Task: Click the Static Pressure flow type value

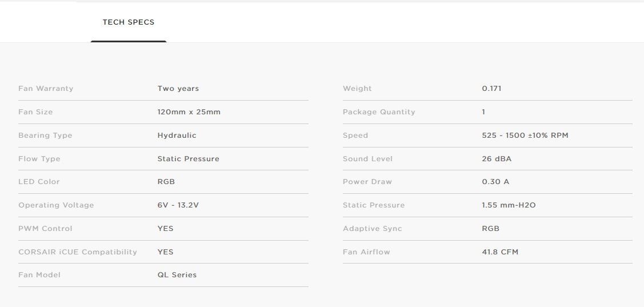Action: coord(188,159)
